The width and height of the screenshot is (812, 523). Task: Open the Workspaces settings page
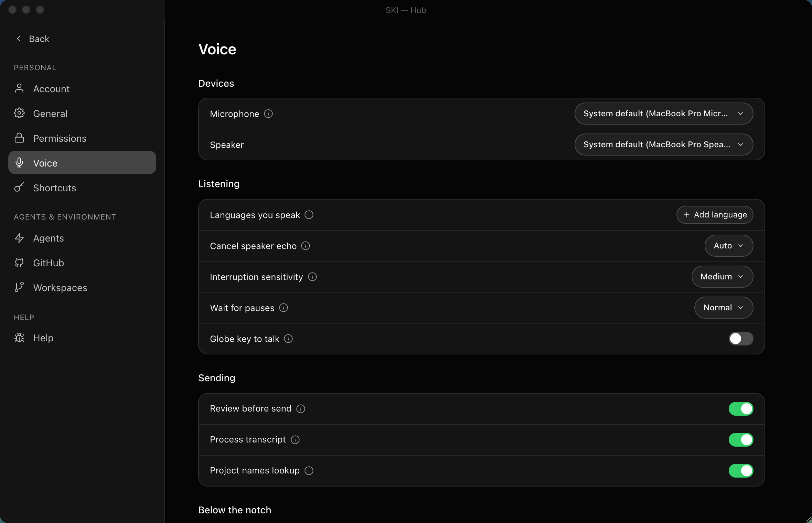pos(82,288)
